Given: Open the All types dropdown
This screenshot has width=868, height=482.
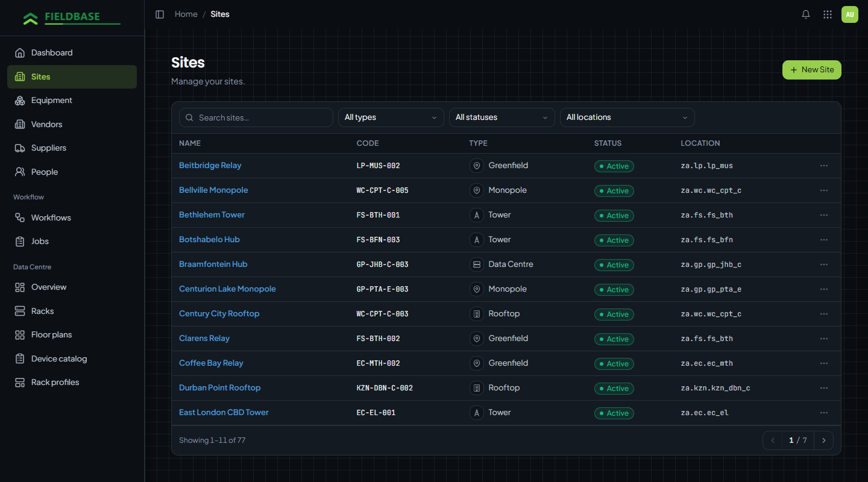Looking at the screenshot, I should (391, 117).
